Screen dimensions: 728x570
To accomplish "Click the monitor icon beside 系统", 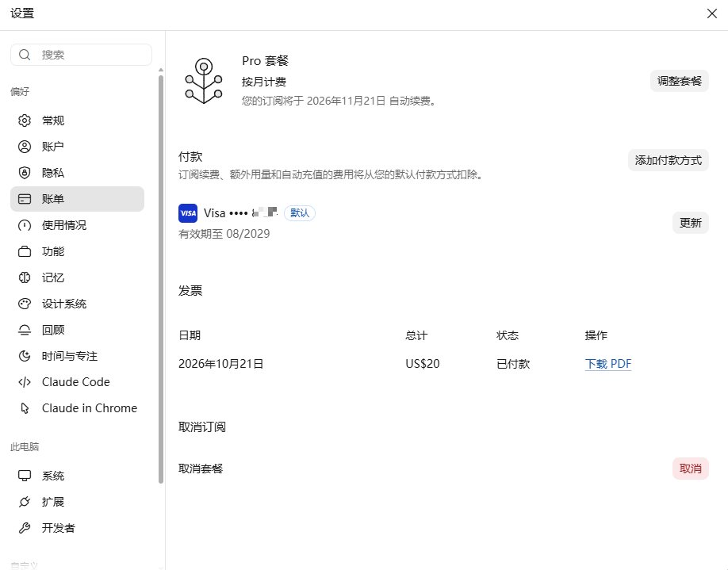I will click(x=24, y=476).
